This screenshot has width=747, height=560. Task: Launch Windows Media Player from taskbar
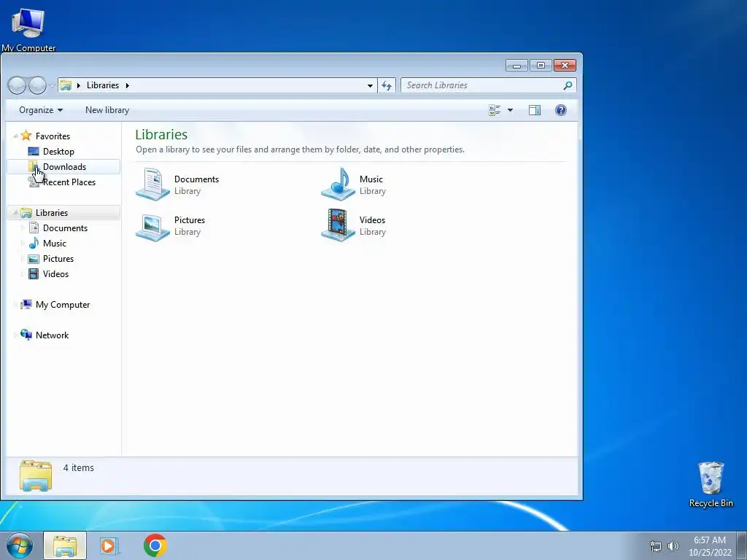109,545
